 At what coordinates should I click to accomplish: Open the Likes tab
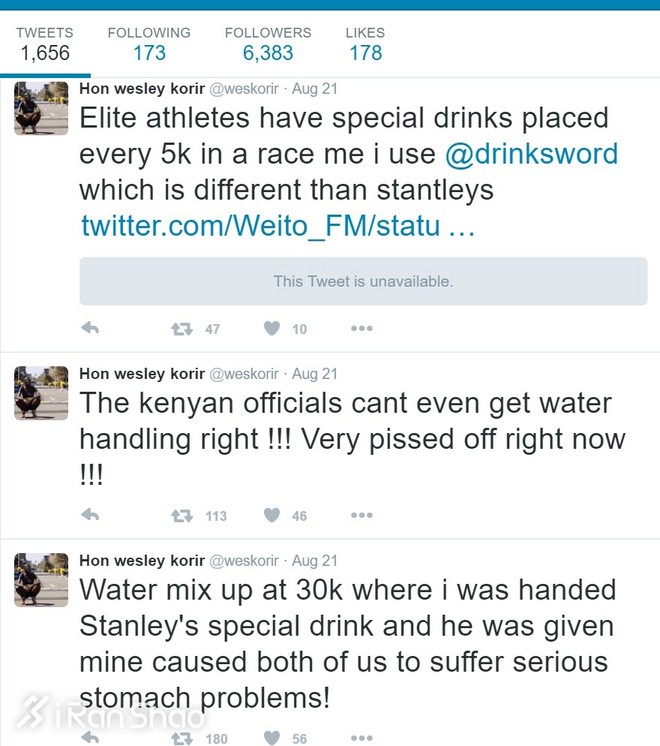coord(365,44)
